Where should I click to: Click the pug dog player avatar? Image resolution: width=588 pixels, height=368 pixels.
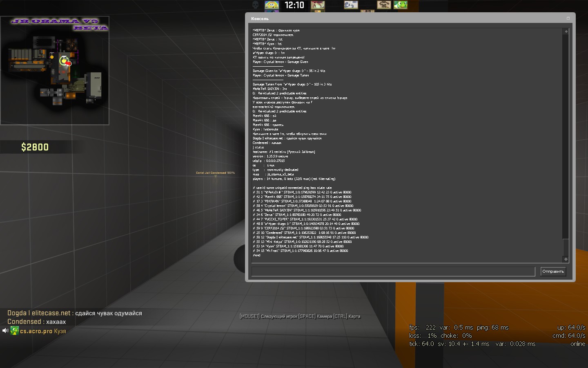coord(384,5)
